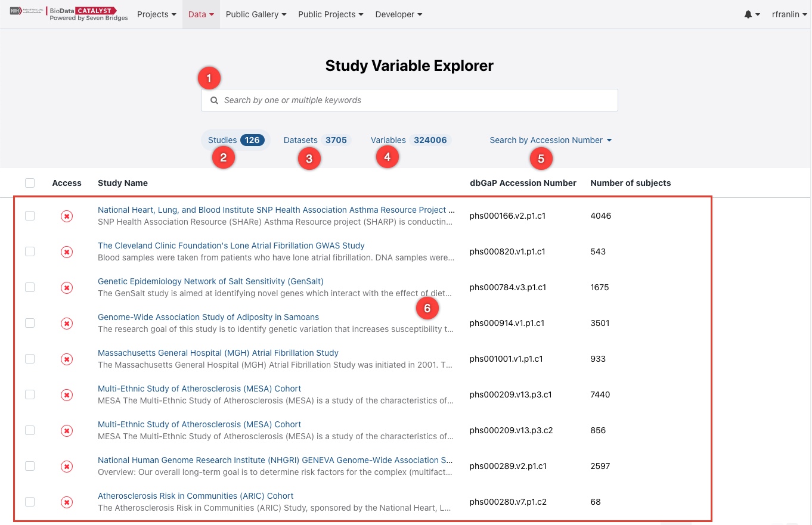Screen dimensions: 812x525
Task: Click the access icon for Adiposity in Samoans study
Action: pos(67,323)
